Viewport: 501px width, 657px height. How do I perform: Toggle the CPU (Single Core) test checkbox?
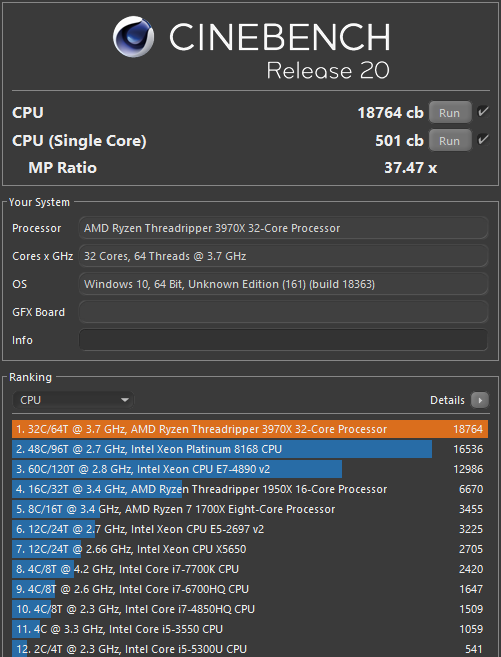(x=483, y=140)
